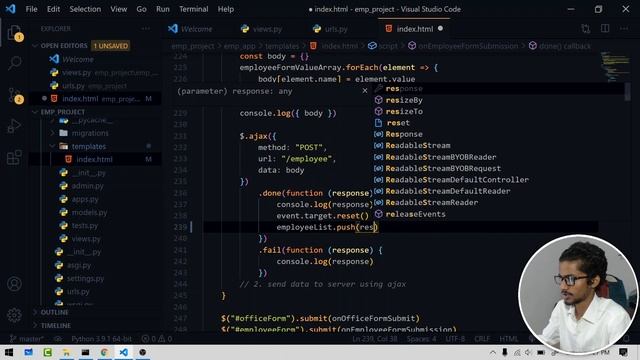Click the Spaces: 4 indentation setting

[x=421, y=339]
